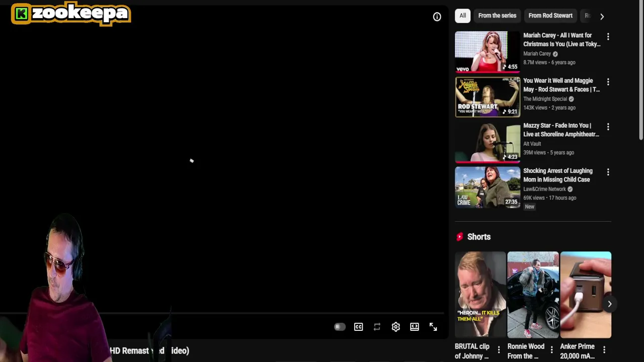The width and height of the screenshot is (644, 362).
Task: Click 'BRUTAL clip of Johnny' short title
Action: pos(472,351)
